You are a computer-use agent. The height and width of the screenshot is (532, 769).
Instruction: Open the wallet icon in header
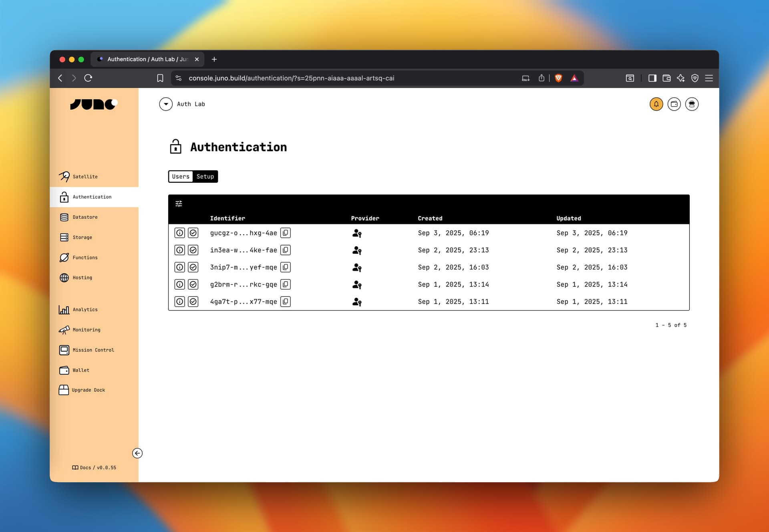pos(674,104)
